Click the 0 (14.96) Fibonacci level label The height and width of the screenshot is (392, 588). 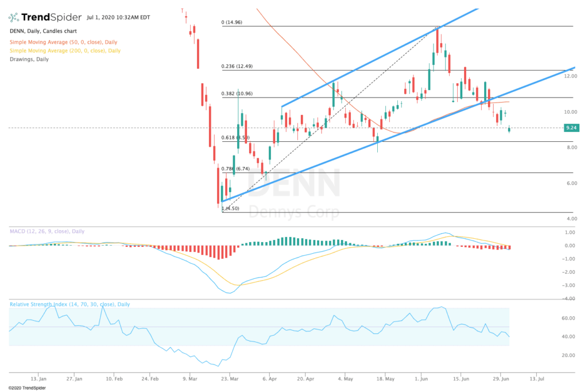pyautogui.click(x=232, y=22)
